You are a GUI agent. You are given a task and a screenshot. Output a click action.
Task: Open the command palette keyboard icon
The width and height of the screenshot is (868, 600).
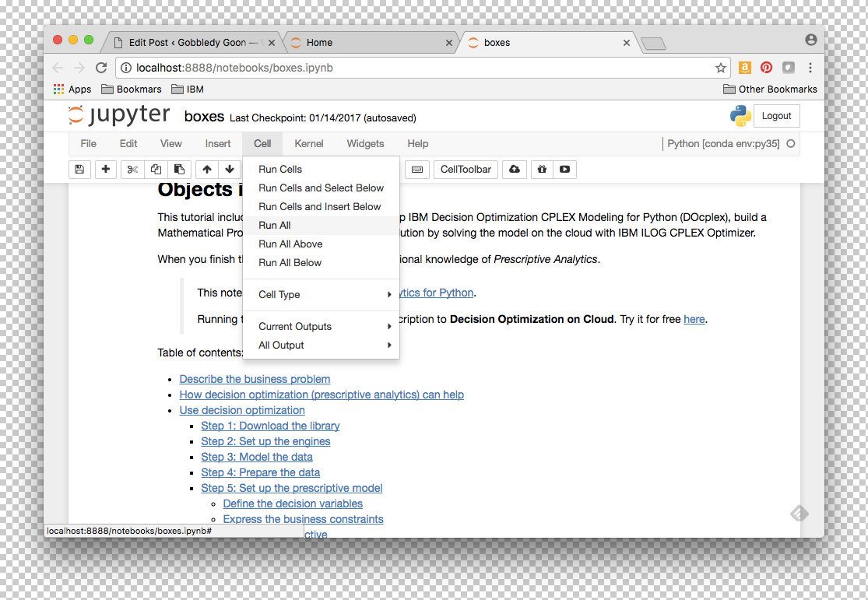point(417,170)
